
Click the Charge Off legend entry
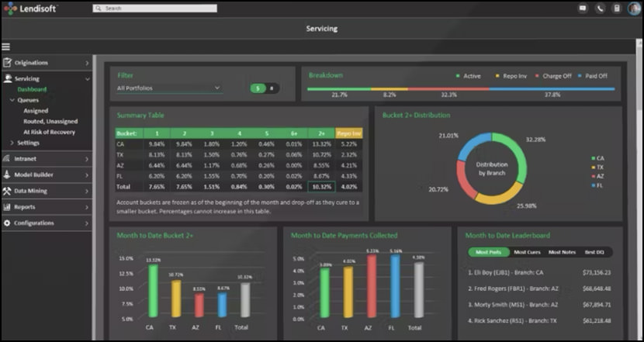pyautogui.click(x=552, y=76)
